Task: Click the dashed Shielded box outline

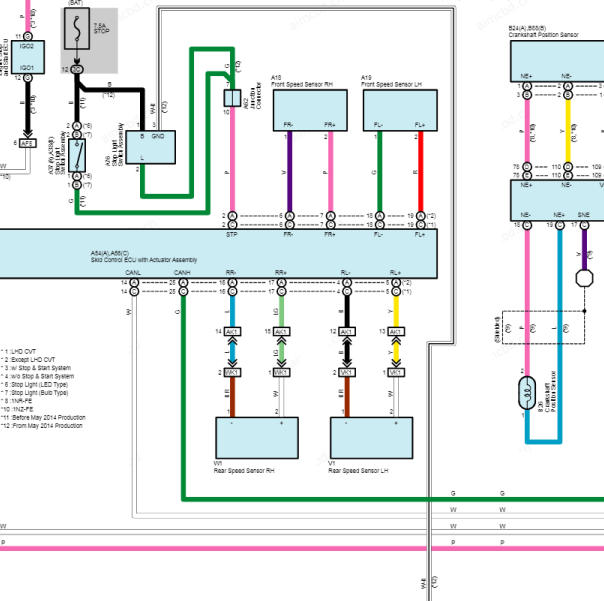Action: point(544,327)
